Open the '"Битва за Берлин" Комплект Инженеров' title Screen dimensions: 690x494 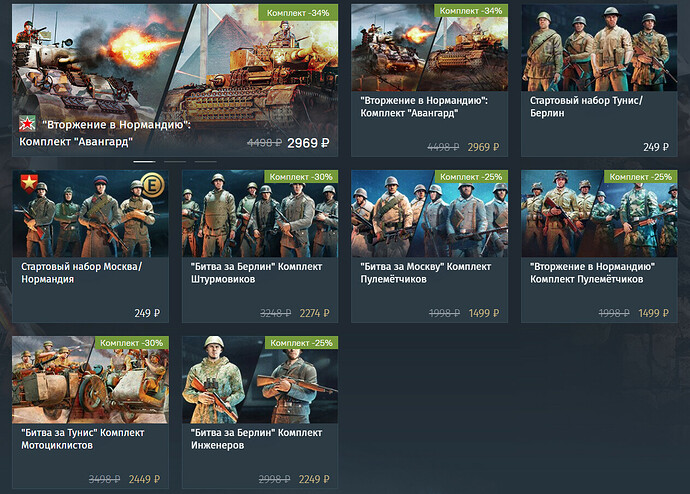(257, 439)
